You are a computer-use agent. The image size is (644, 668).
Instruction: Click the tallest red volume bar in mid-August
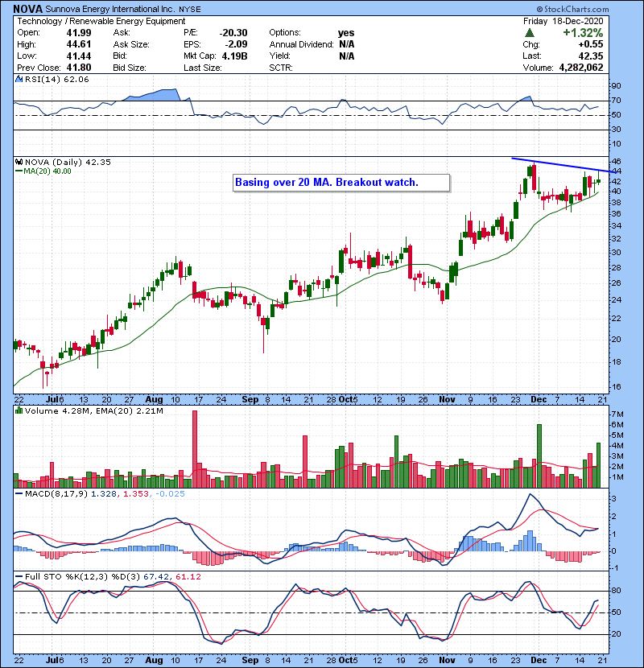195,449
